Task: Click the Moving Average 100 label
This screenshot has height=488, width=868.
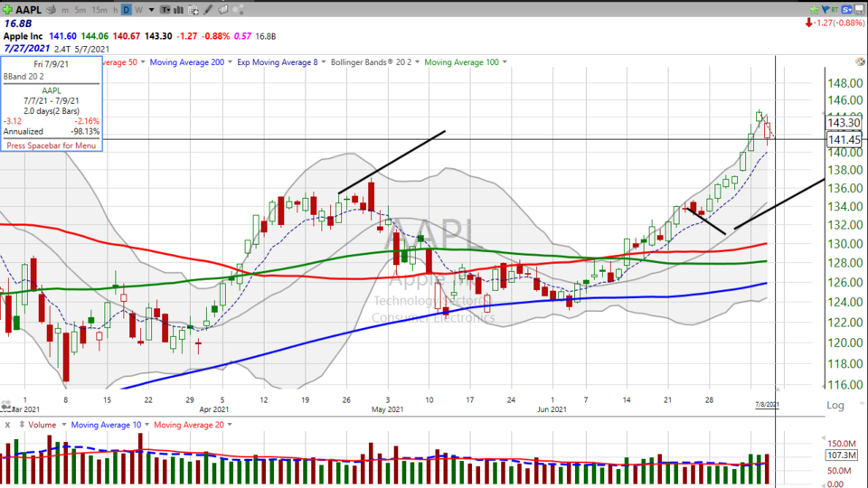Action: [462, 62]
